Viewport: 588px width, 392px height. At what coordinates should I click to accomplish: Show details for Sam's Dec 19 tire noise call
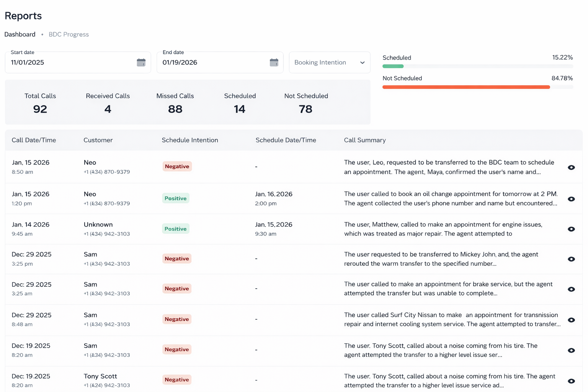pos(571,350)
